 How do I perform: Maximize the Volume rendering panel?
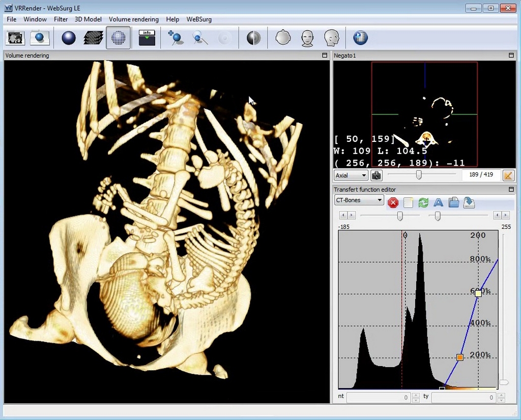pyautogui.click(x=325, y=55)
